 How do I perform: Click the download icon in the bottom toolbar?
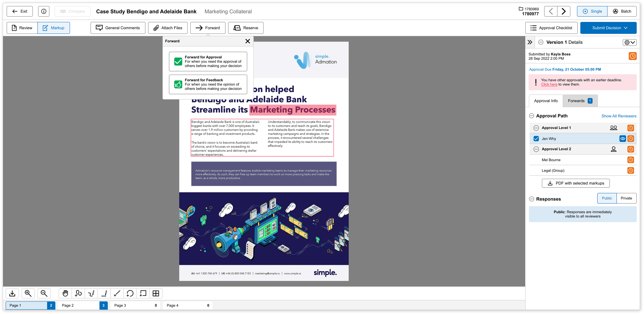point(12,293)
